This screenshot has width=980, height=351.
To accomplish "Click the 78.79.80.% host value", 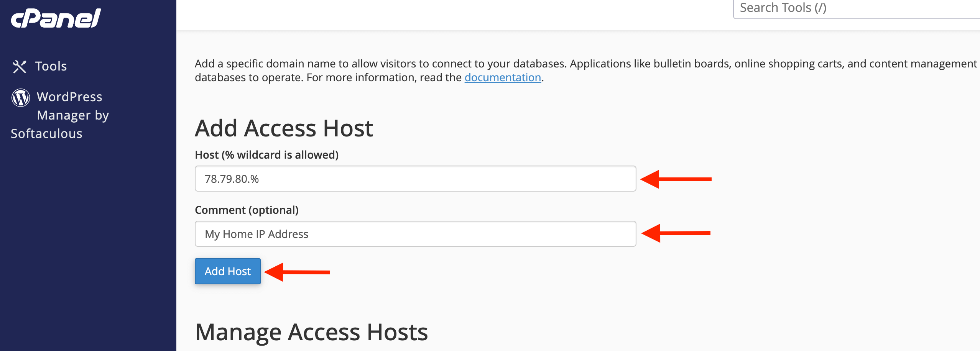I will tap(232, 178).
